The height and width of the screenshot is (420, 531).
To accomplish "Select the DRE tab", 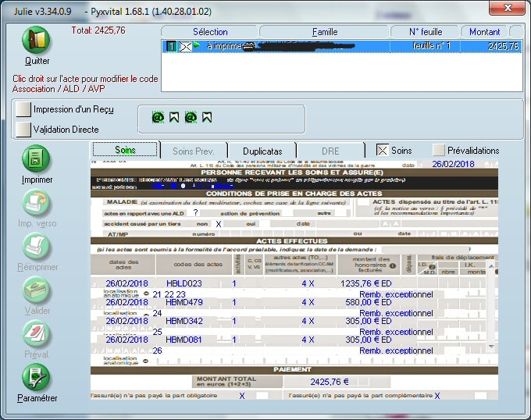I will click(x=331, y=151).
